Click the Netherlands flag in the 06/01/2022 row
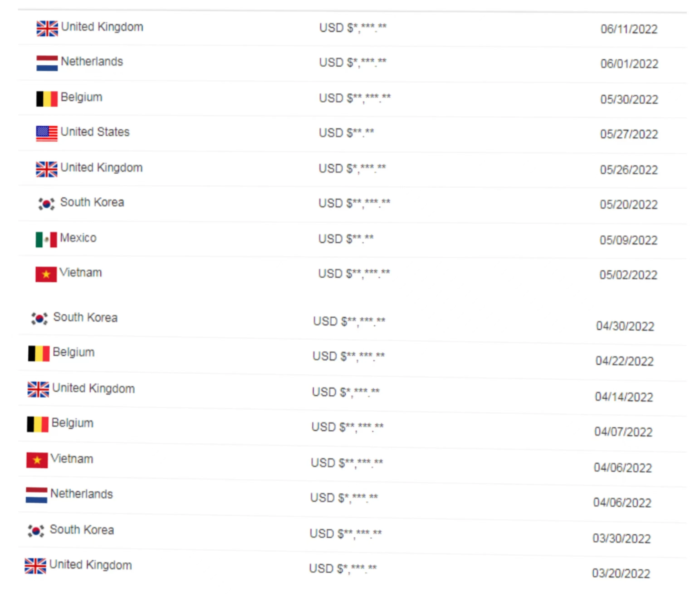The height and width of the screenshot is (608, 700). [x=47, y=64]
